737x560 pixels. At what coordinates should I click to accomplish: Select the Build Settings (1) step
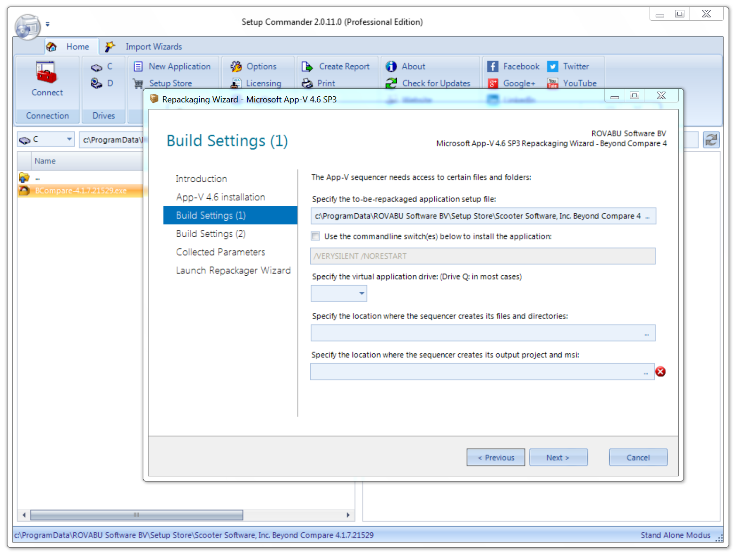click(230, 215)
